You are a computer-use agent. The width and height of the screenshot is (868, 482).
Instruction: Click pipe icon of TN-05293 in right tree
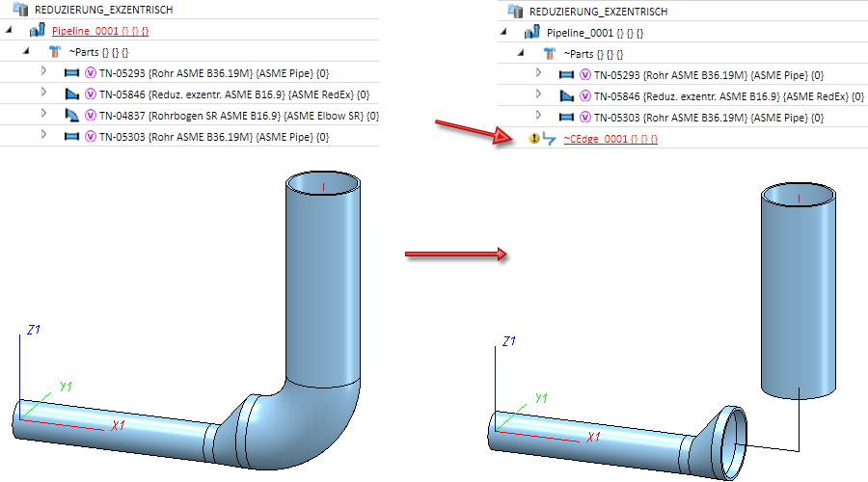point(566,74)
